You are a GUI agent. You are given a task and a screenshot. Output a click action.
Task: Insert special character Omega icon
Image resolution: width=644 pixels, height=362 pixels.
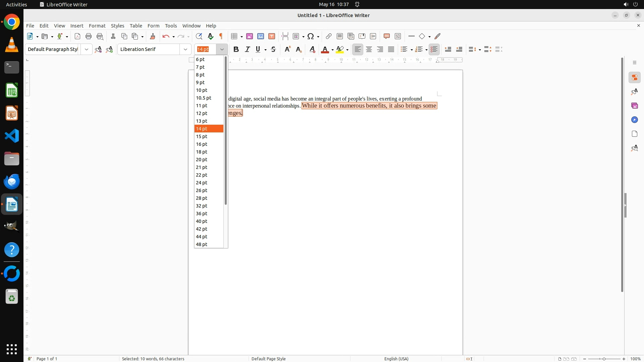tap(311, 36)
